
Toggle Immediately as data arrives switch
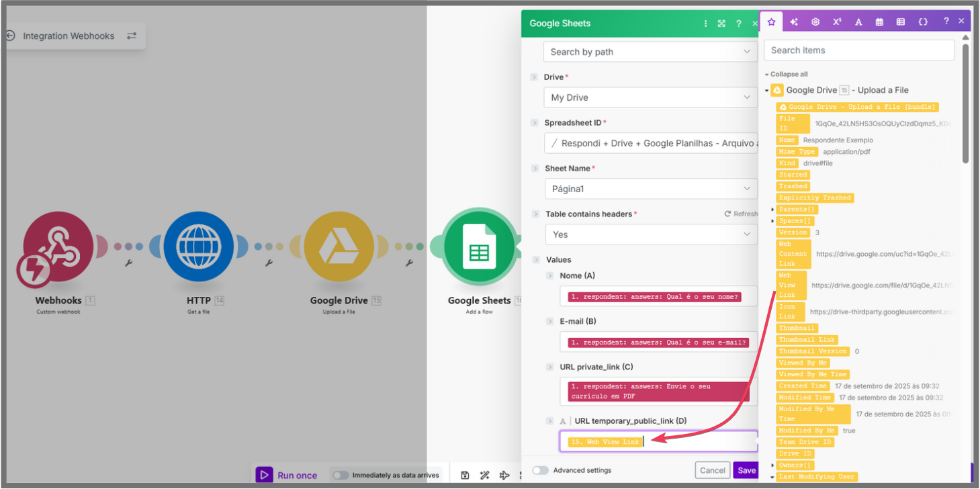click(341, 476)
